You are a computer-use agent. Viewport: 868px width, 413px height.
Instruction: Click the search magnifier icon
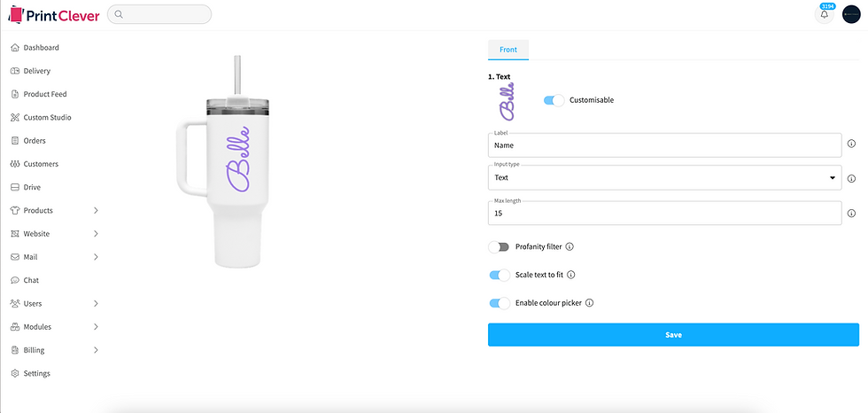click(x=119, y=14)
